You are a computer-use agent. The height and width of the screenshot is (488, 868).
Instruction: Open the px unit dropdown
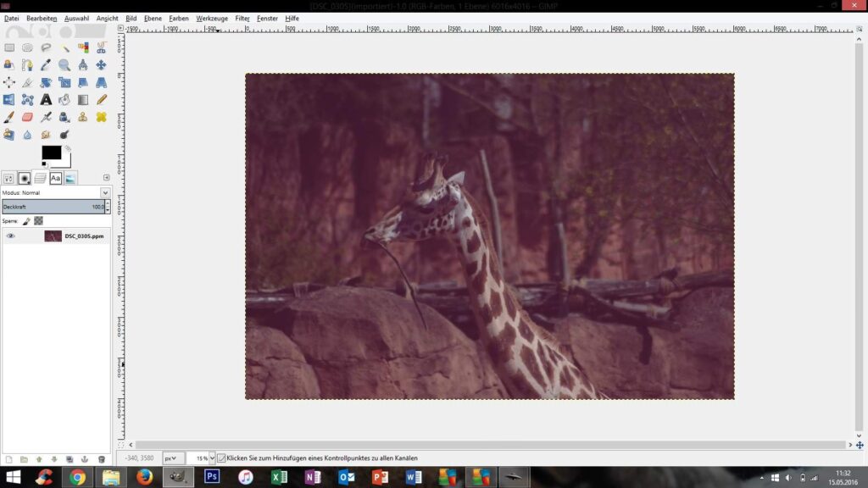click(x=173, y=458)
